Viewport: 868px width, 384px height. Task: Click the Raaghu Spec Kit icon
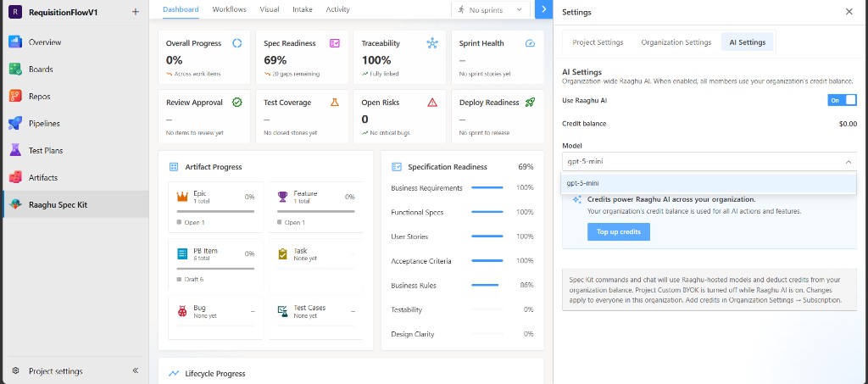(15, 205)
